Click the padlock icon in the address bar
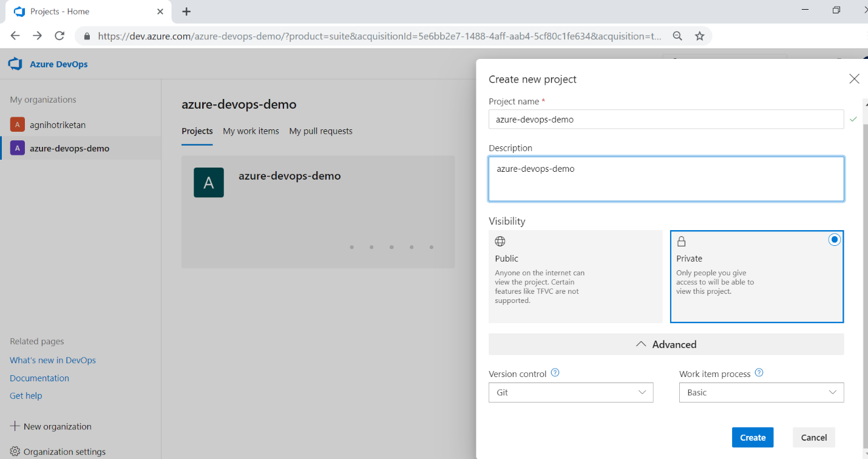 click(x=87, y=36)
